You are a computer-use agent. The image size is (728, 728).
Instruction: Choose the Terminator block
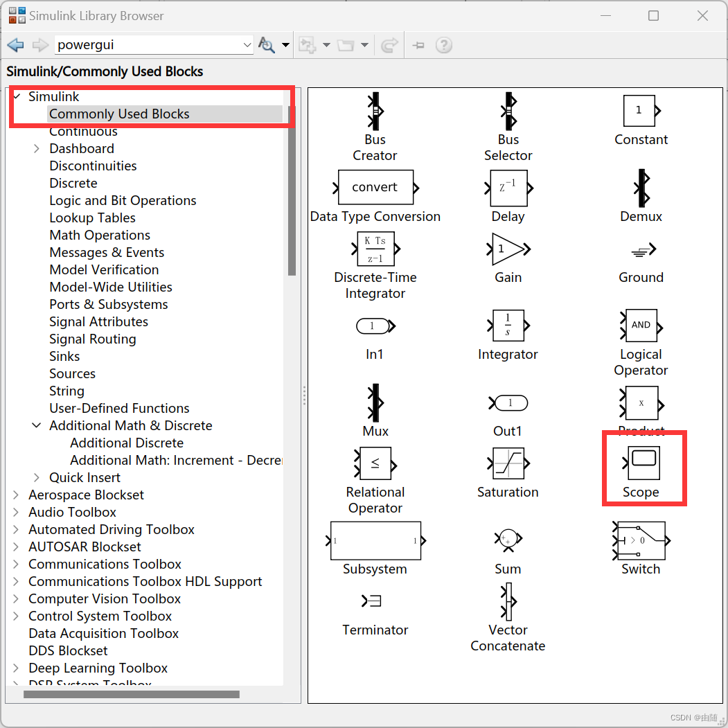point(371,601)
